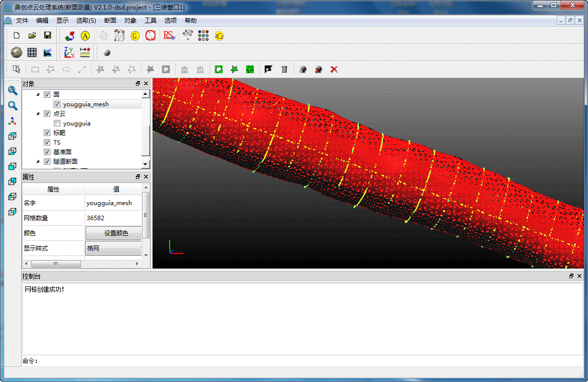Collapse the 点云 tree node
Viewport: 588px width, 382px height.
coord(38,114)
